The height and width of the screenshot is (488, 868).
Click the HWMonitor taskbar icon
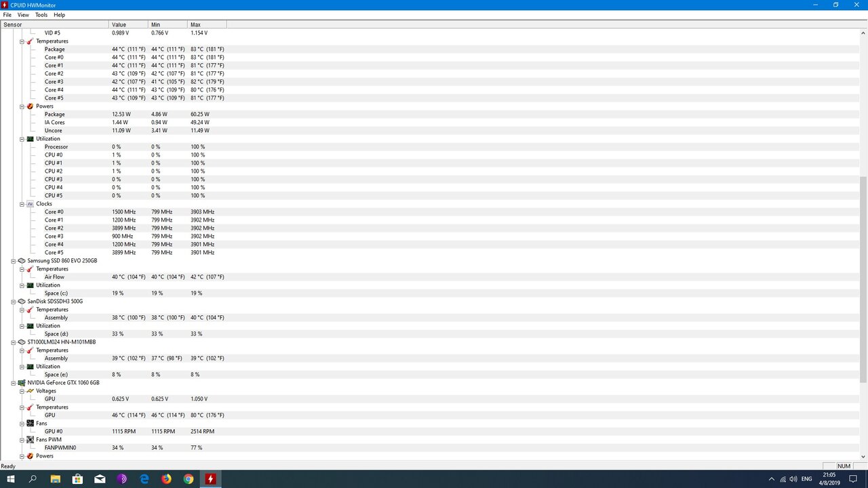[x=211, y=479]
